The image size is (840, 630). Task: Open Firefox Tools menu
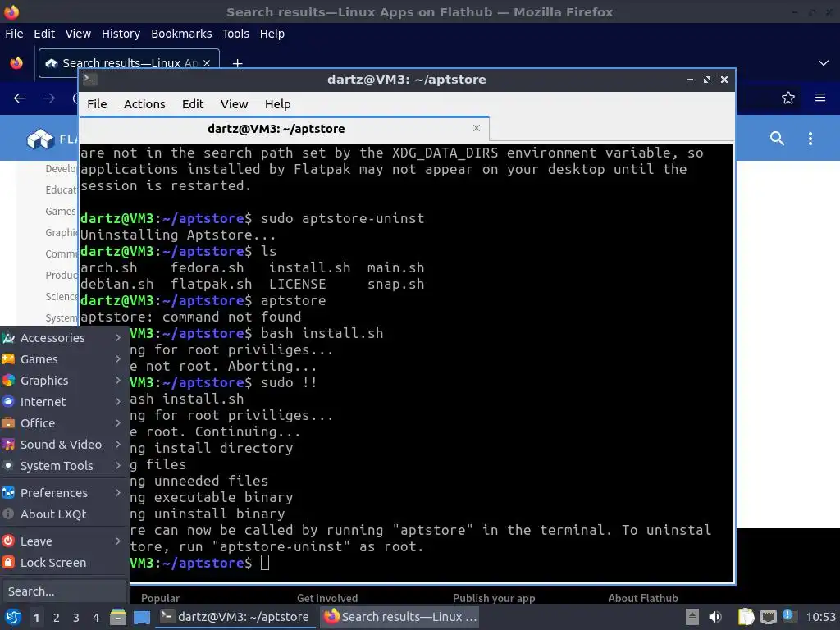[x=235, y=34]
